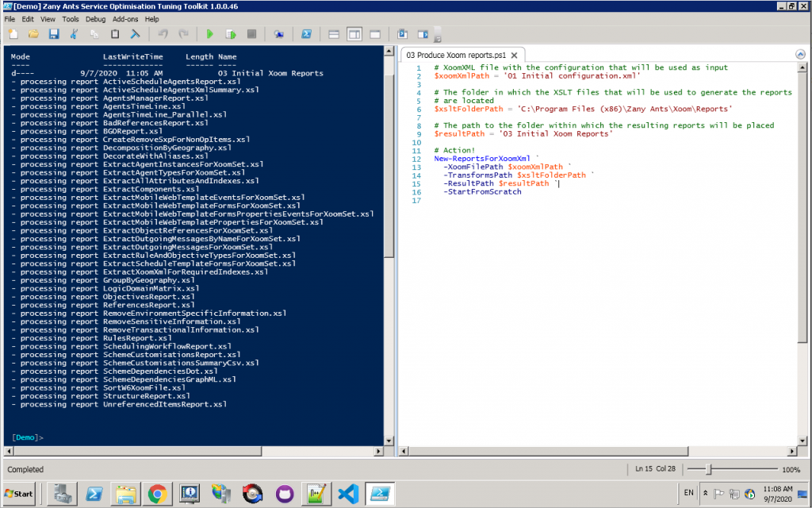Open the Action Center flag tray icon
This screenshot has height=508, width=812.
click(x=718, y=494)
